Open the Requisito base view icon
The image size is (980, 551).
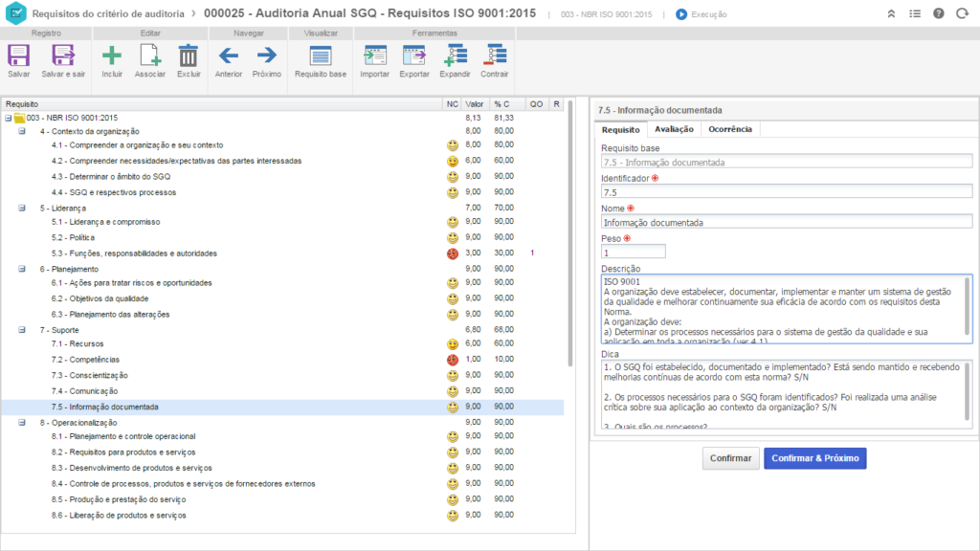tap(321, 55)
